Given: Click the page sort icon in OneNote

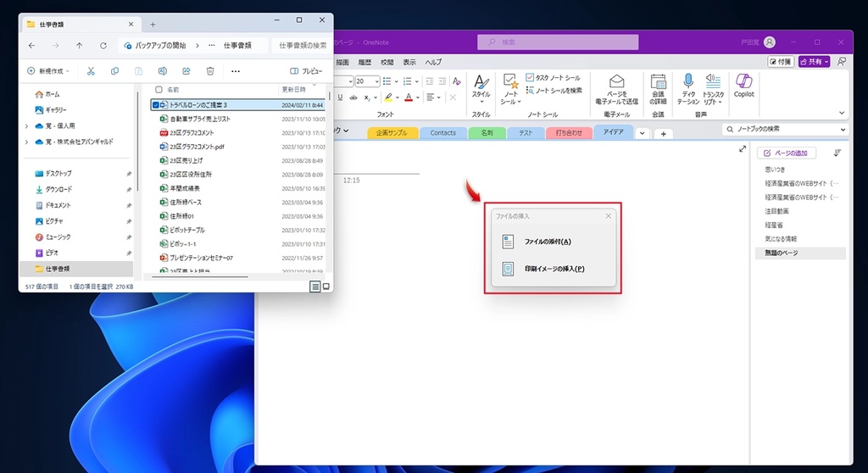Looking at the screenshot, I should [837, 153].
